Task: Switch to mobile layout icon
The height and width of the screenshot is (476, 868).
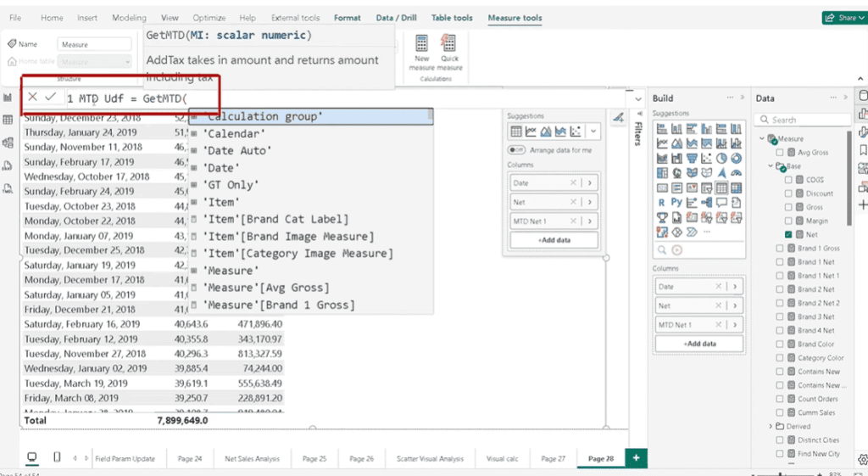Action: [x=57, y=457]
